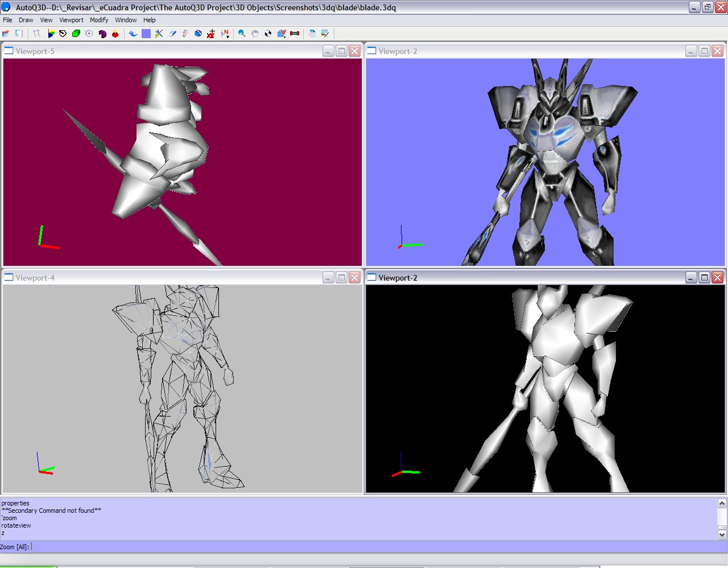Maximize the black-background Viewport-2 window

click(x=705, y=278)
